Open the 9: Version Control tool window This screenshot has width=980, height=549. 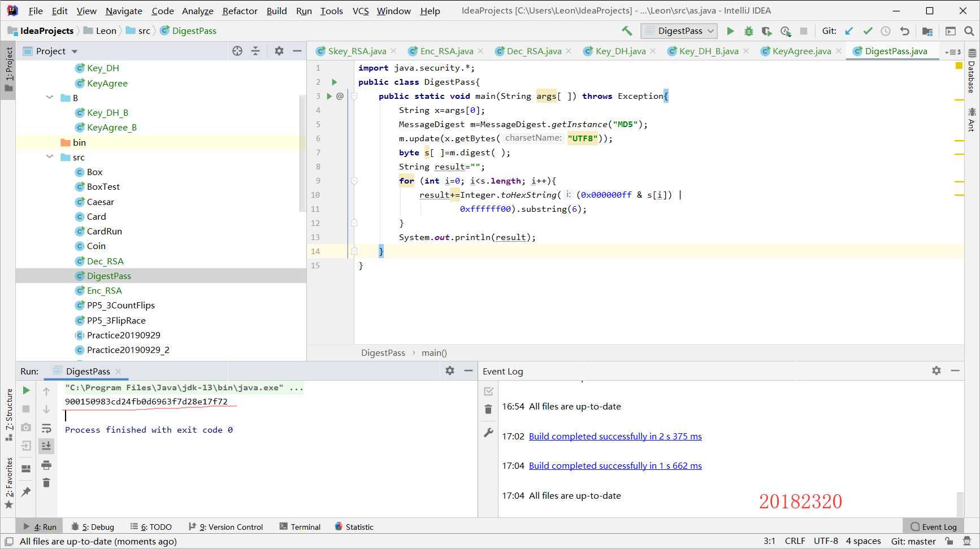[226, 527]
